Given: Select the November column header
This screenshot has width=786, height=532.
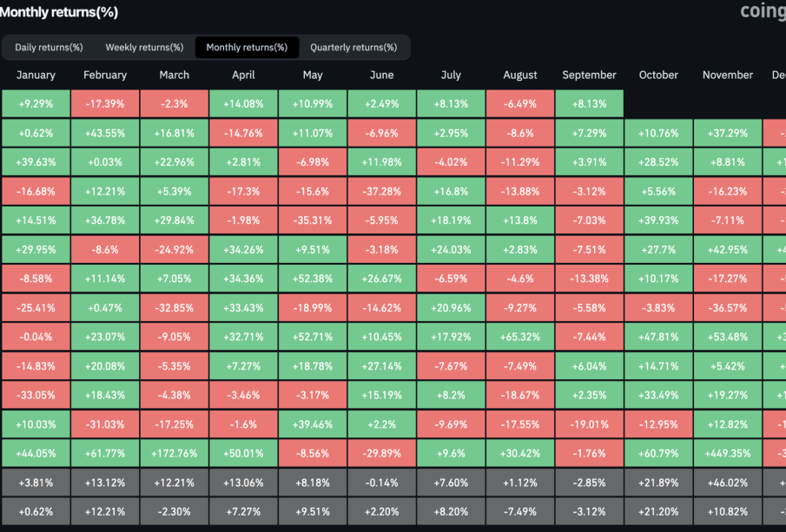Looking at the screenshot, I should (x=727, y=75).
